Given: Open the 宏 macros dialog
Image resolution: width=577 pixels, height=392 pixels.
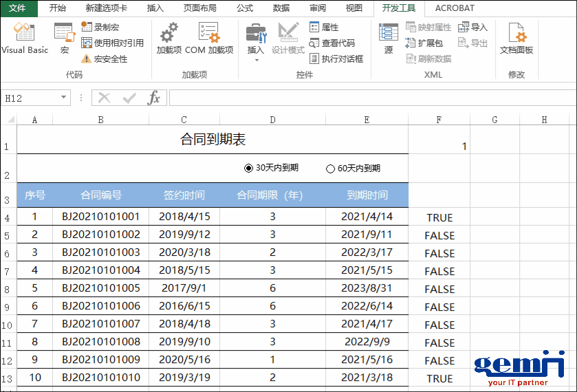Looking at the screenshot, I should [x=65, y=39].
